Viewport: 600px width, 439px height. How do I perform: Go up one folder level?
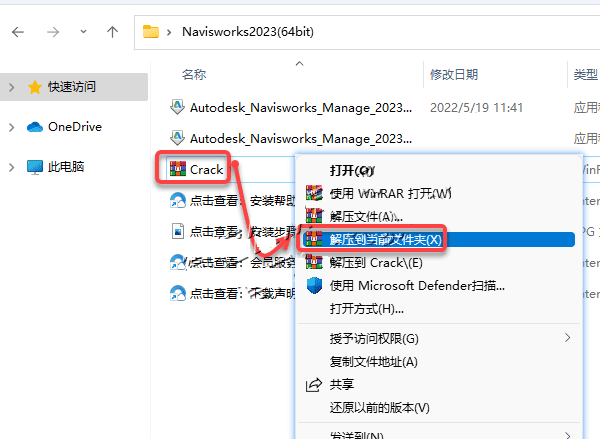click(x=112, y=32)
